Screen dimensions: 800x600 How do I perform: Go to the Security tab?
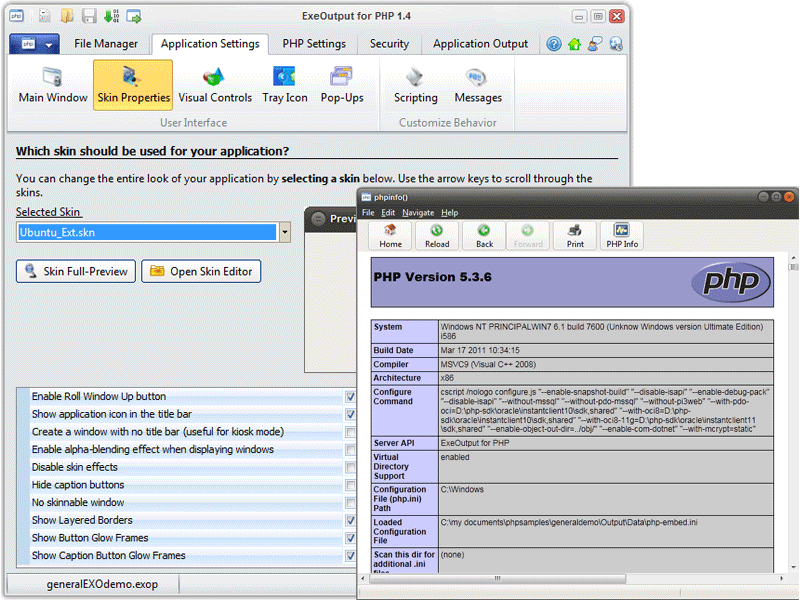coord(389,44)
